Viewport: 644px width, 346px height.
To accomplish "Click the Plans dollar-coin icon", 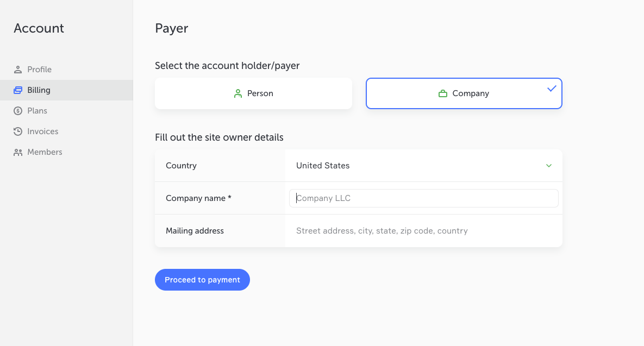I will point(18,111).
